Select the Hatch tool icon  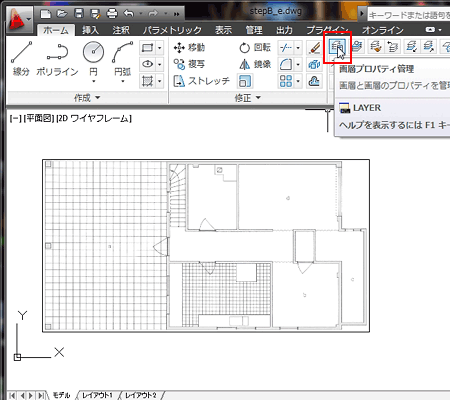click(x=147, y=81)
